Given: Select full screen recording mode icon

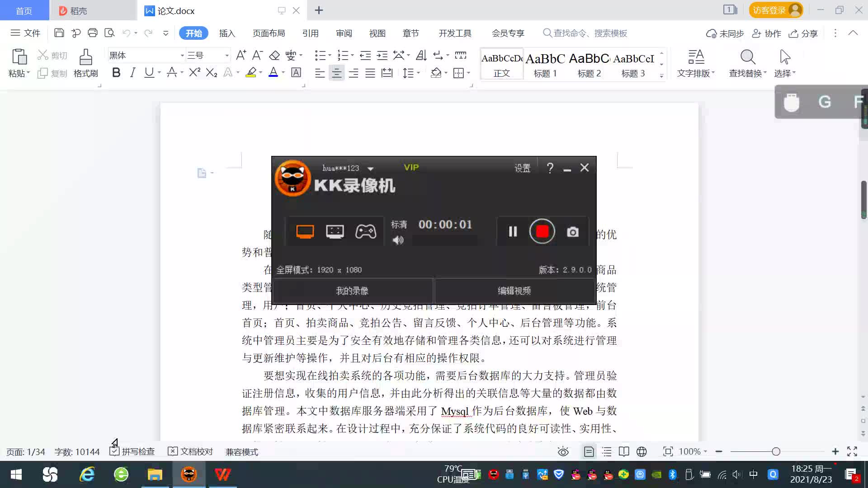Looking at the screenshot, I should [305, 231].
